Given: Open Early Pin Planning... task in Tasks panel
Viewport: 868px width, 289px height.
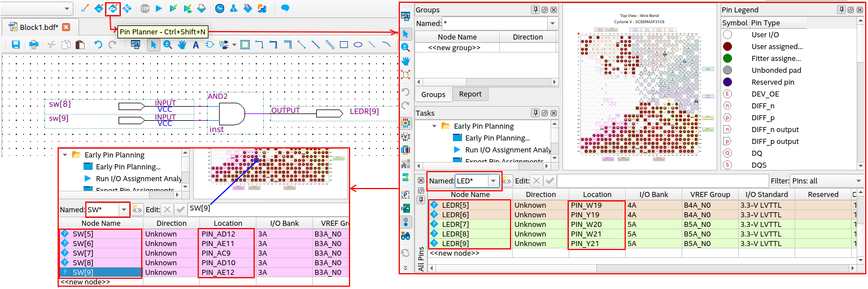Looking at the screenshot, I should point(498,138).
